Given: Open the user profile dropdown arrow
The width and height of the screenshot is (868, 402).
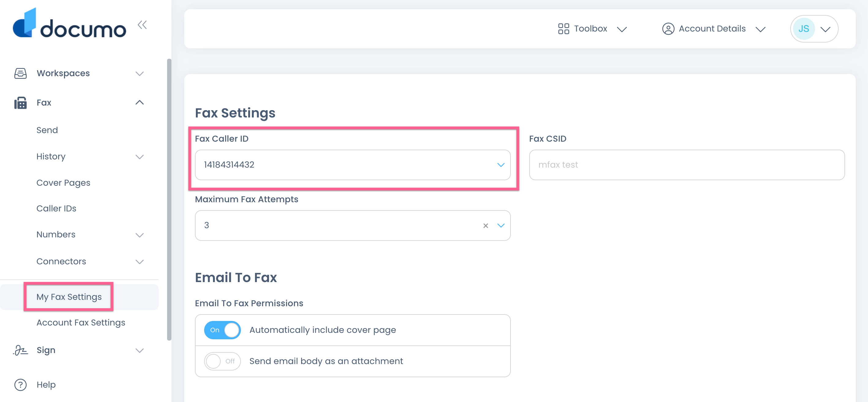Looking at the screenshot, I should (825, 29).
